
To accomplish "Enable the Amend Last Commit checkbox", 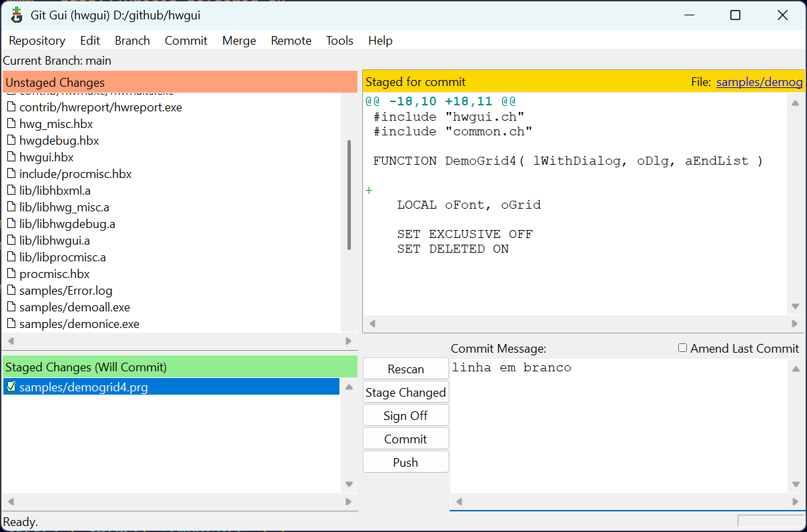I will (682, 348).
